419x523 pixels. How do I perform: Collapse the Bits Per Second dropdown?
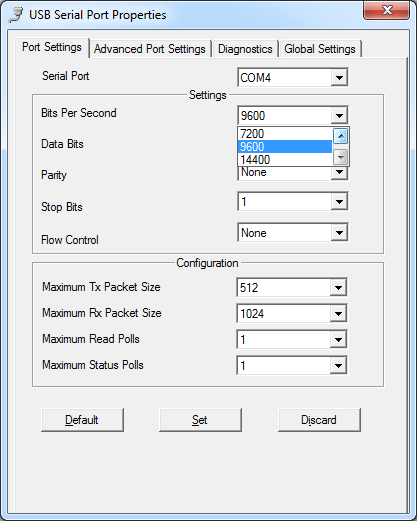click(340, 116)
